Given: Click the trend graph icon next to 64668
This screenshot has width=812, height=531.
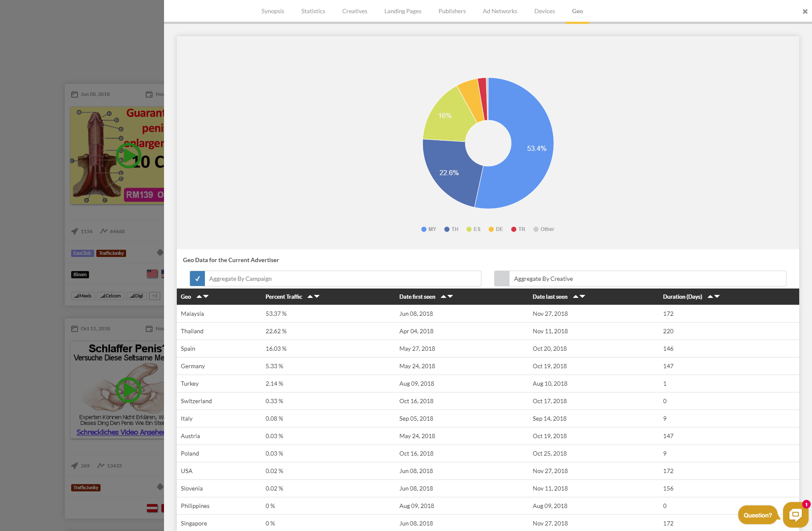Looking at the screenshot, I should tap(104, 231).
